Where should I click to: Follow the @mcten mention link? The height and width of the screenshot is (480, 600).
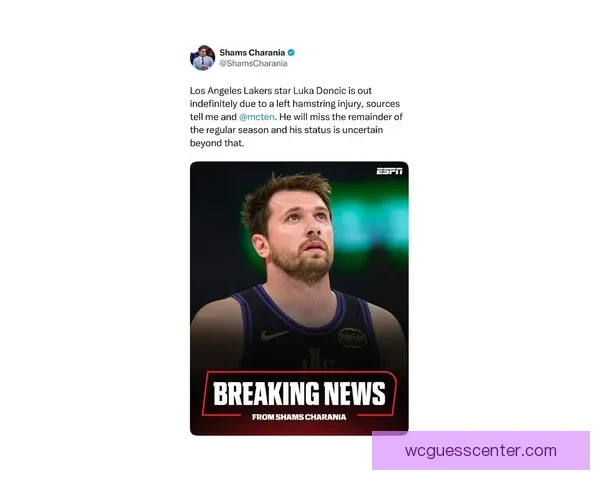pyautogui.click(x=257, y=117)
